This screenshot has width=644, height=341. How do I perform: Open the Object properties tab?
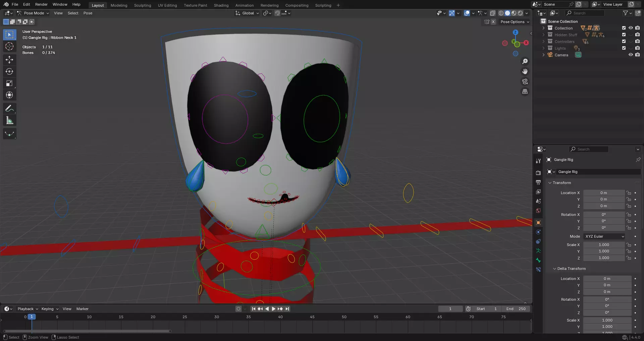coord(538,223)
